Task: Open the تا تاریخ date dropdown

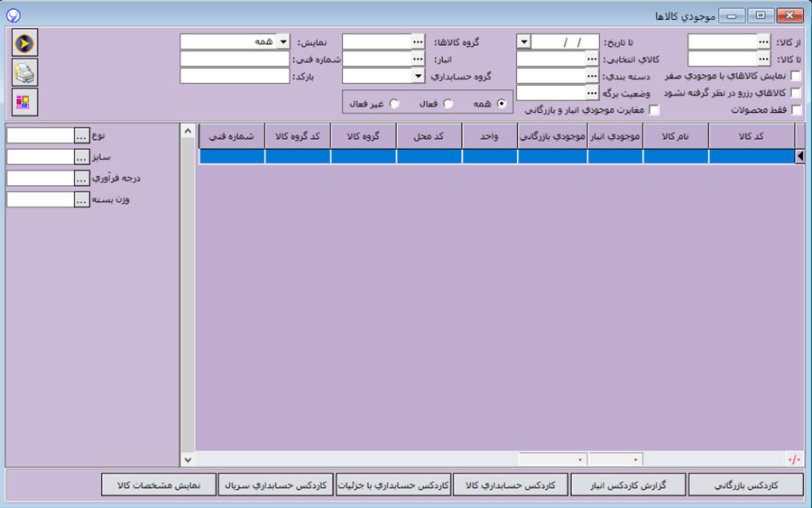Action: click(x=523, y=42)
